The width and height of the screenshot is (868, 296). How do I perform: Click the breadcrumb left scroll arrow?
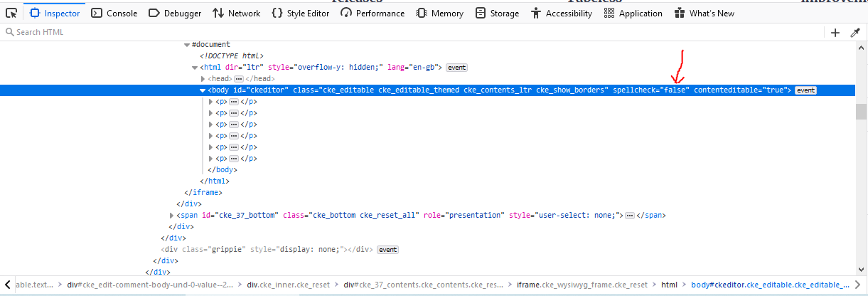(7, 285)
